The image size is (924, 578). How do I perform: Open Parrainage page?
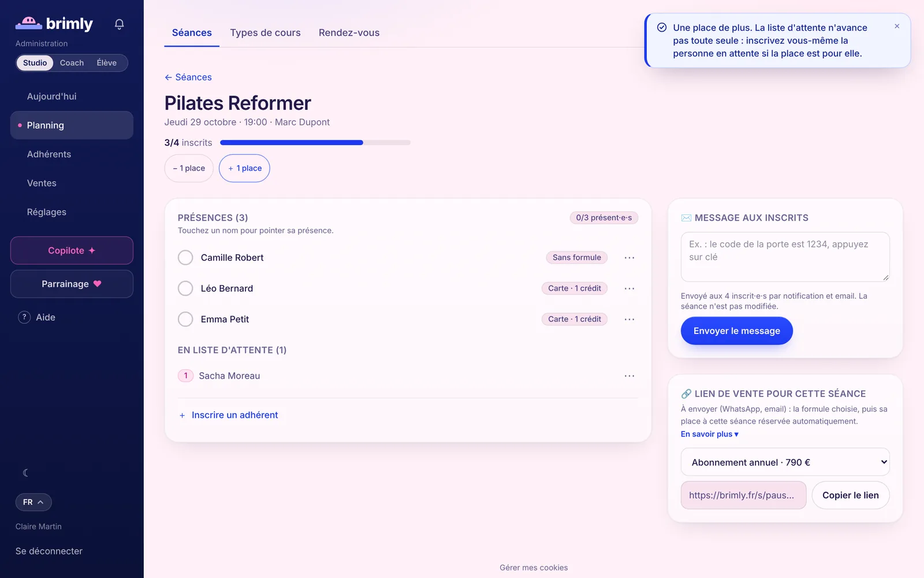point(72,284)
